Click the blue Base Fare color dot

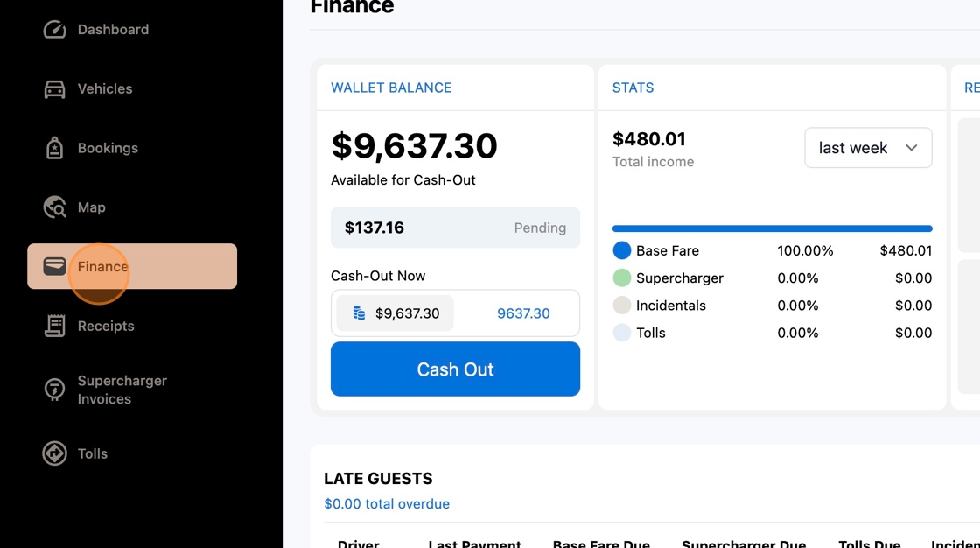click(622, 251)
